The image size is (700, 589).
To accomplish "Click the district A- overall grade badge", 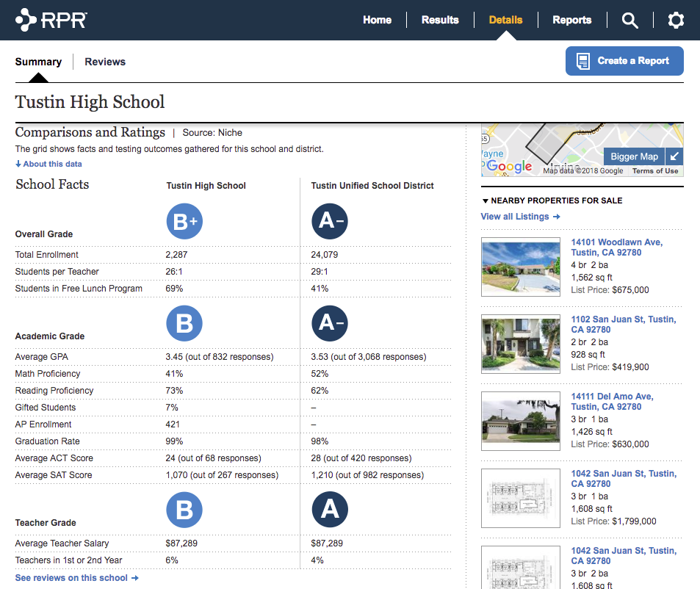I will coord(330,221).
